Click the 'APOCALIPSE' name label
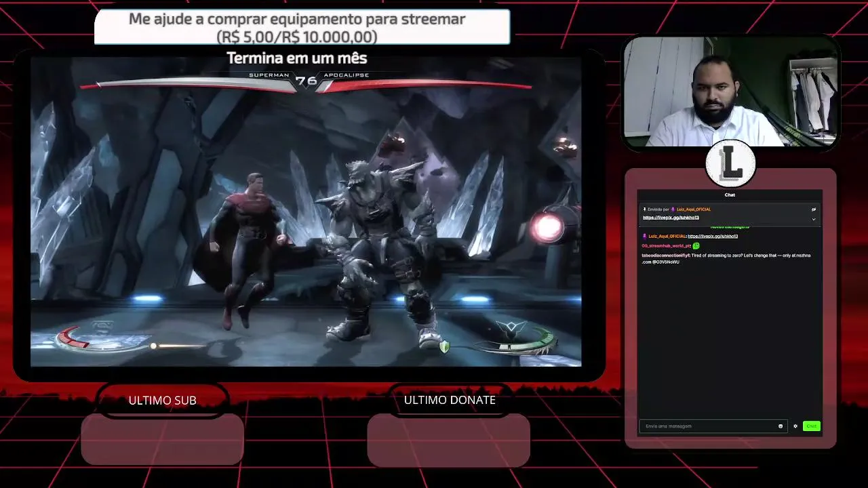Image resolution: width=868 pixels, height=488 pixels. 347,75
